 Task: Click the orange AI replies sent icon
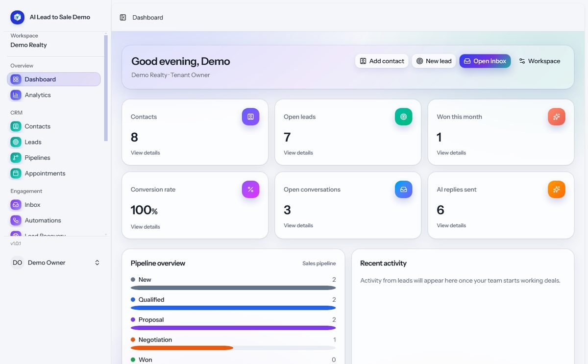pos(556,189)
